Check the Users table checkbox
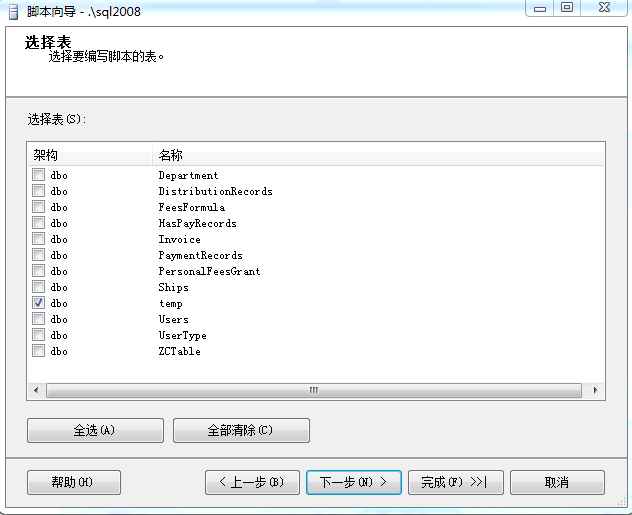 (x=38, y=319)
